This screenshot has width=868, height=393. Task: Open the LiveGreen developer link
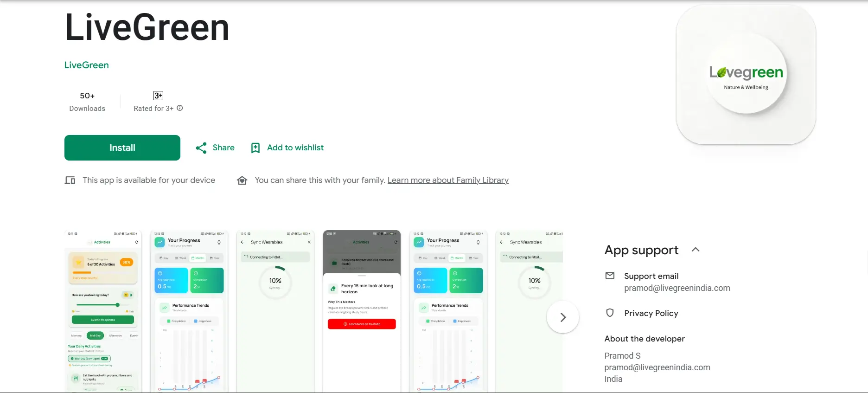tap(87, 65)
